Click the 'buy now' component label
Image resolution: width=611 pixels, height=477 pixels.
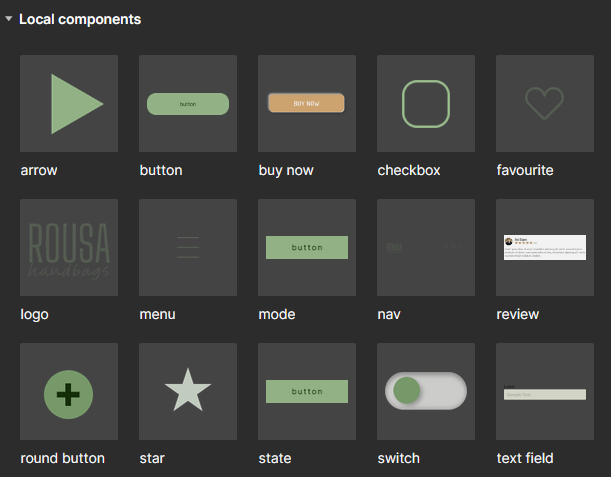(x=286, y=170)
